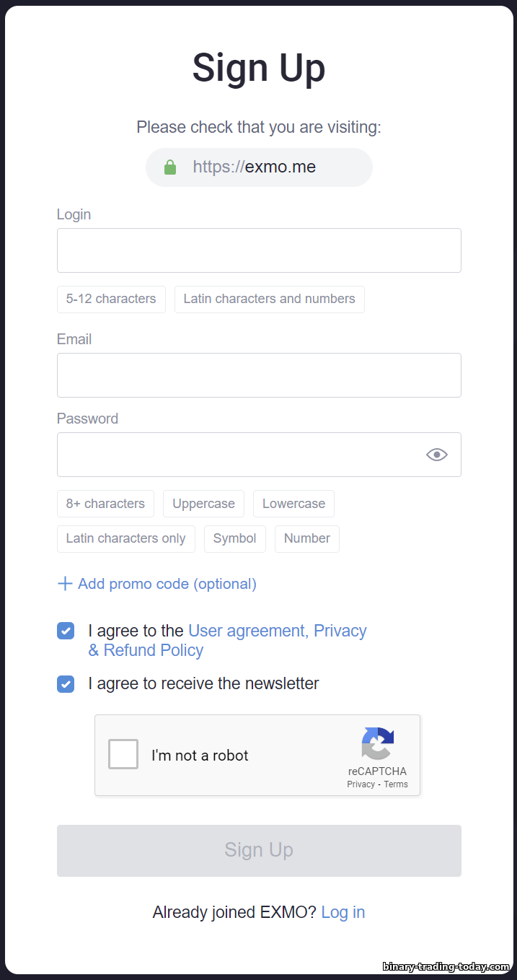Open reCAPTCHA Terms link
This screenshot has height=980, width=517.
click(396, 784)
